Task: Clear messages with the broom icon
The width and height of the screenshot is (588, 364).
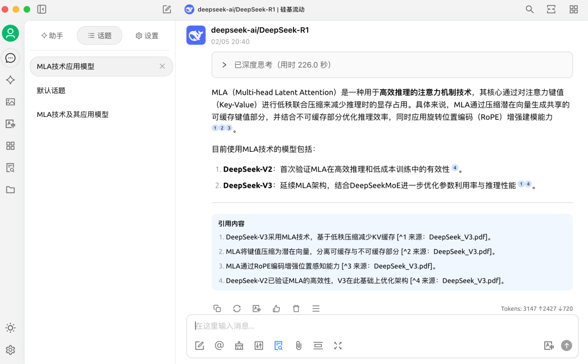Action: click(x=239, y=346)
